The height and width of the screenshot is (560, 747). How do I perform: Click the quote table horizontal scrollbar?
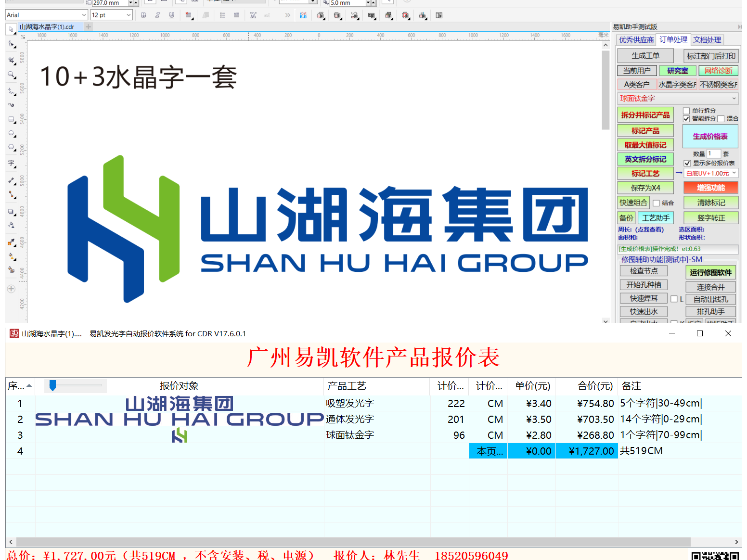pos(353,542)
